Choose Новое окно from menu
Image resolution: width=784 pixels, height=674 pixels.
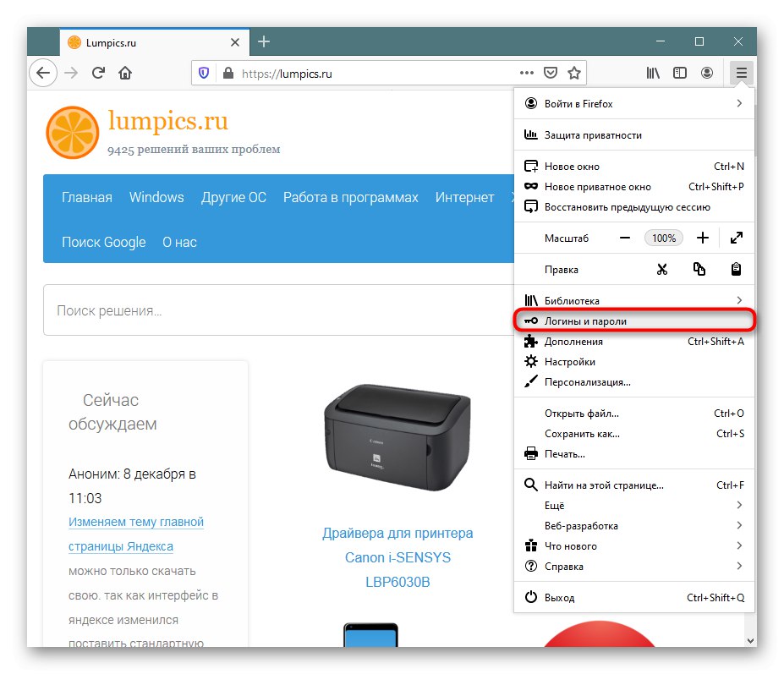(634, 167)
